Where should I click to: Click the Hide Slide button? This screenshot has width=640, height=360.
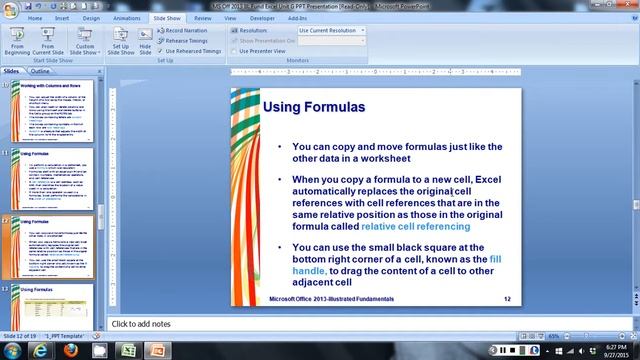[x=145, y=41]
